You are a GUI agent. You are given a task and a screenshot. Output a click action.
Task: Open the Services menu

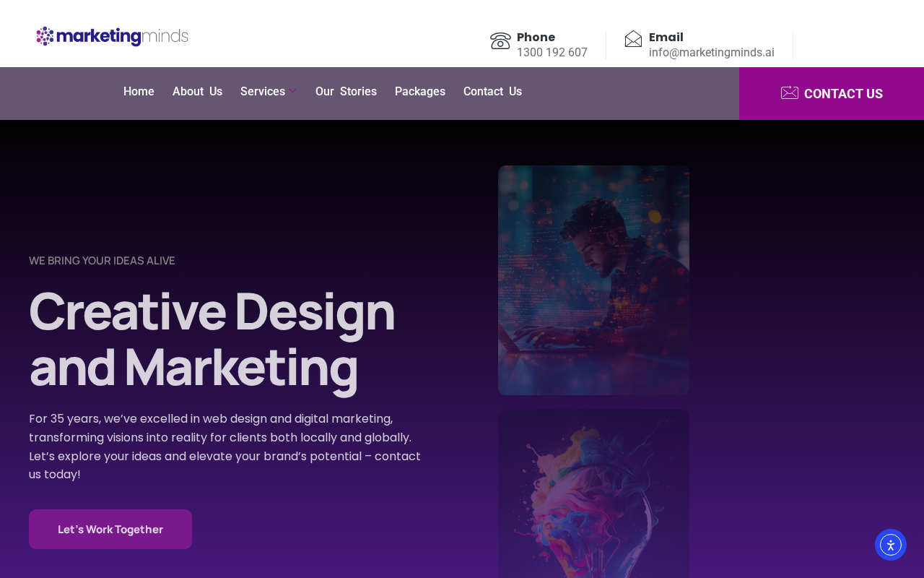click(263, 92)
